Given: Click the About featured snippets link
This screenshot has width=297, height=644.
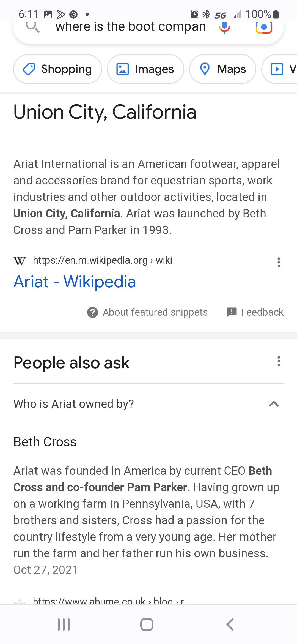Looking at the screenshot, I should (155, 312).
